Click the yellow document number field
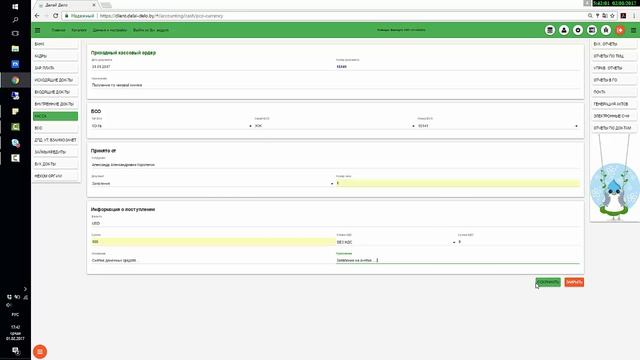 coord(458,183)
